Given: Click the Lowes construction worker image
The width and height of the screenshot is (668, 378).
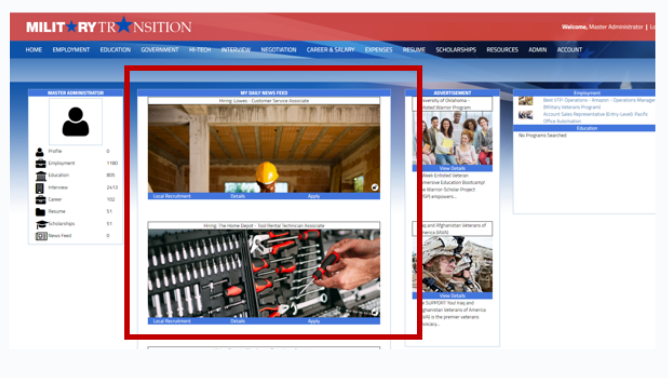Looking at the screenshot, I should point(264,148).
